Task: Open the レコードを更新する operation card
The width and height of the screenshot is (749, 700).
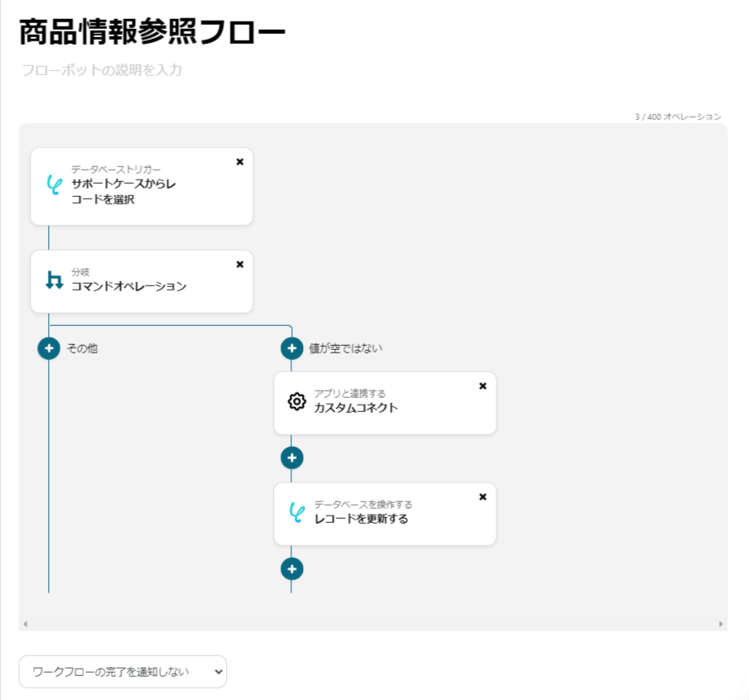Action: coord(385,515)
